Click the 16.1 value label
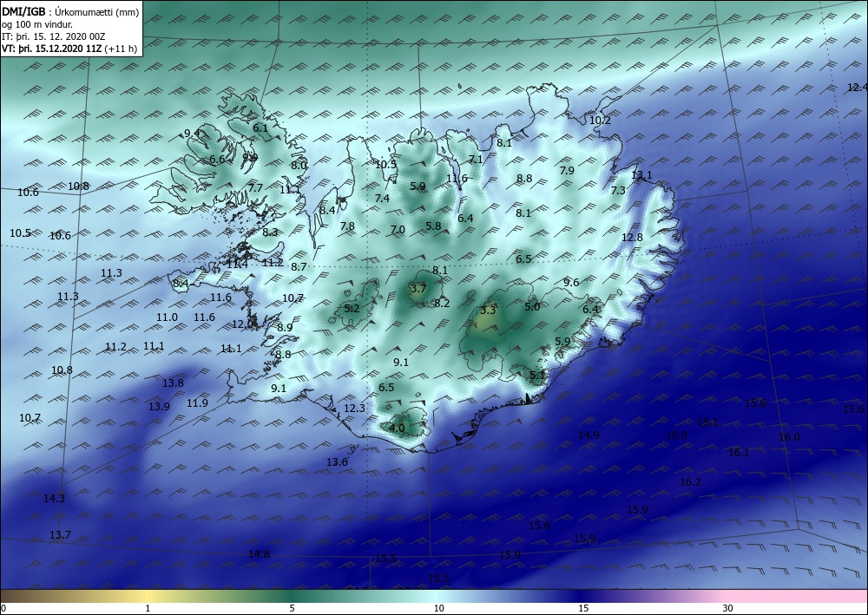The height and width of the screenshot is (615, 868). [739, 453]
